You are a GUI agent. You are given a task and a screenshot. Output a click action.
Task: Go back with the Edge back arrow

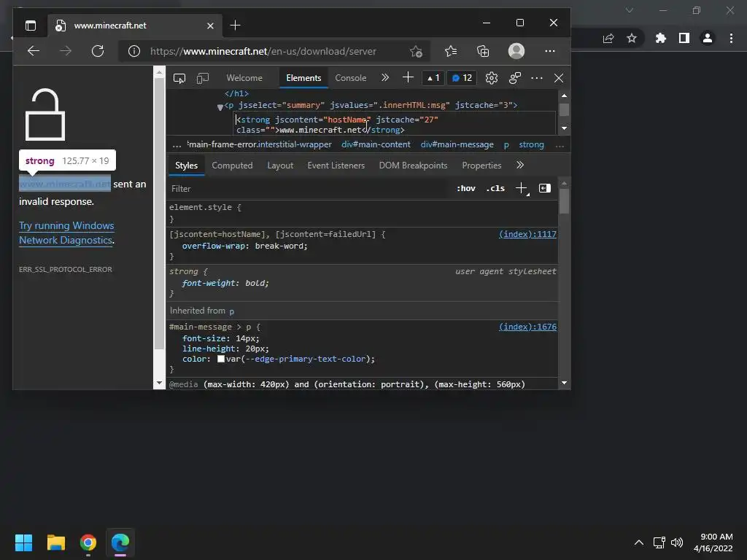point(34,51)
